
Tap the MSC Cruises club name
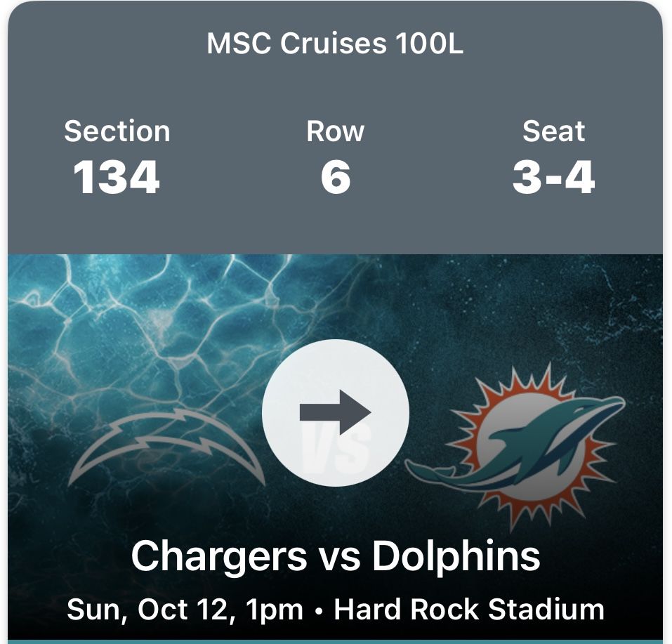click(296, 44)
